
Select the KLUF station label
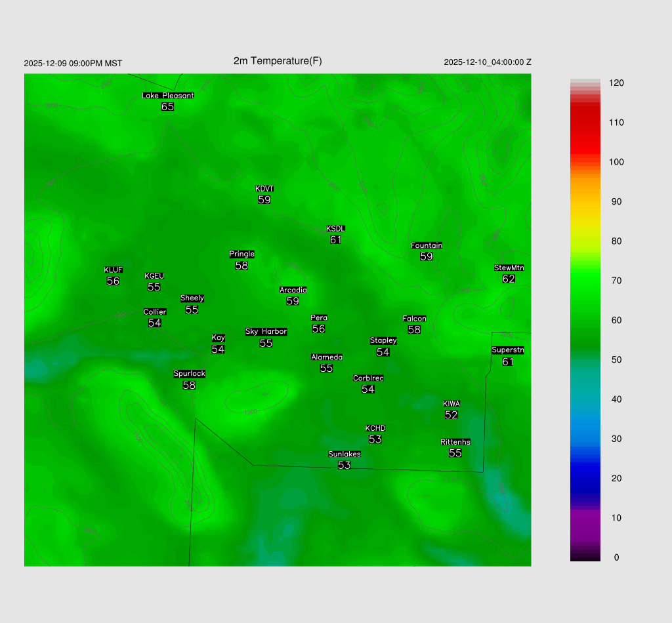pos(113,270)
